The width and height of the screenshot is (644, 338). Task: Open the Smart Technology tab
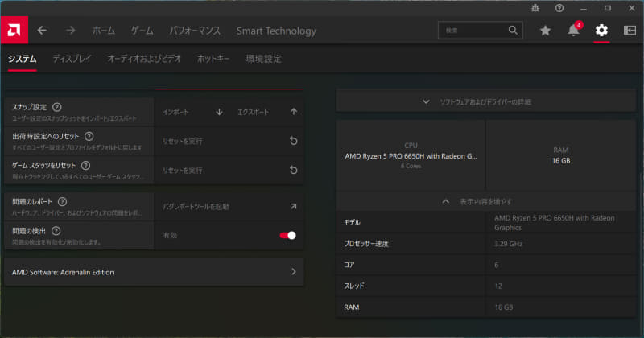[276, 31]
